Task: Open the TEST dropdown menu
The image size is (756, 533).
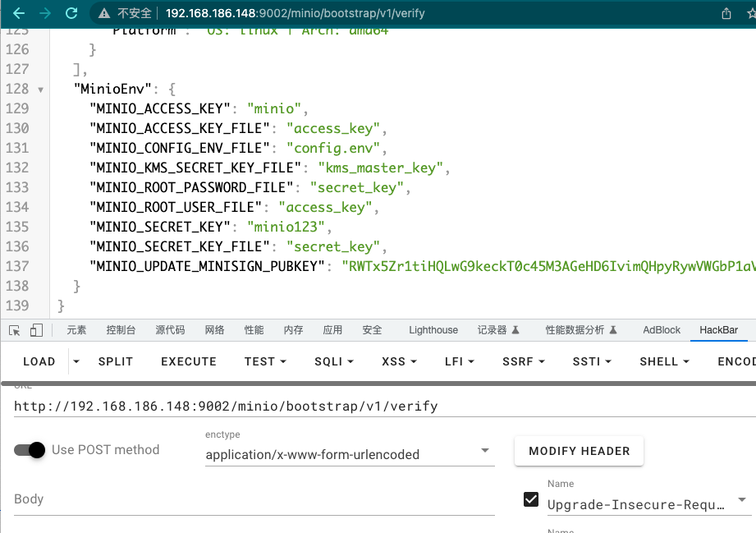Action: [265, 361]
